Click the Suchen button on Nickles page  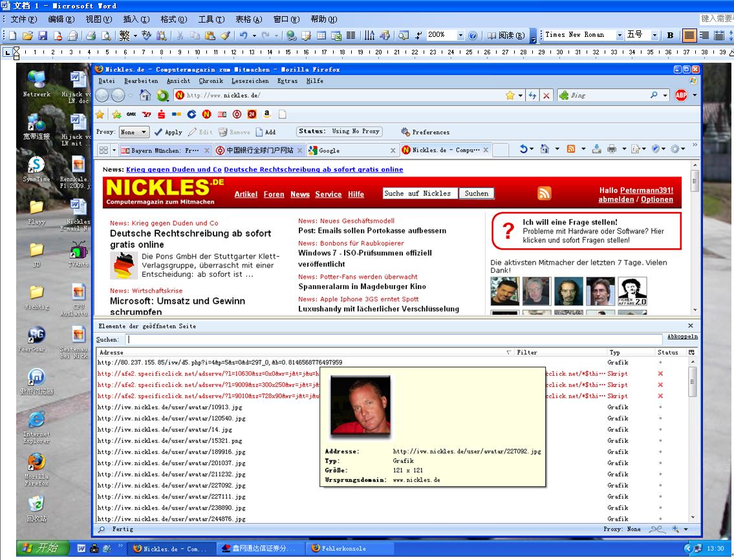click(476, 193)
